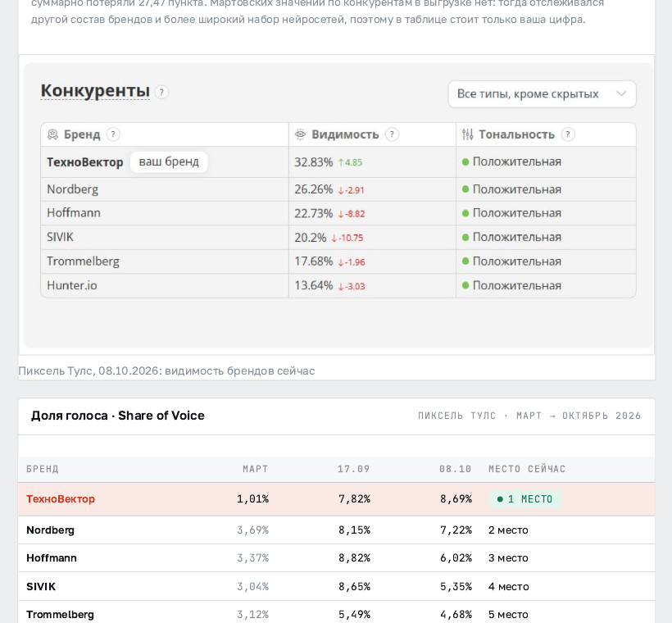Screen dimensions: 672x623
Task: Click the brand badge icon in Бренд header
Action: [52, 134]
